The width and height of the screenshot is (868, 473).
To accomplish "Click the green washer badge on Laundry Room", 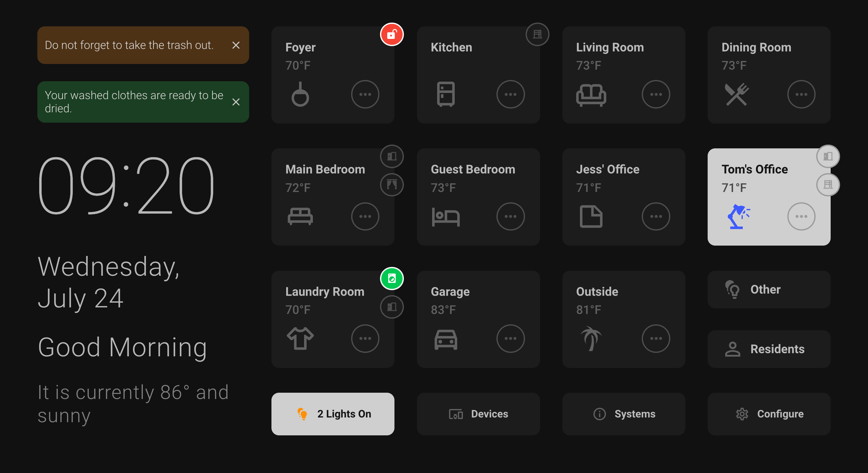I will [x=392, y=278].
